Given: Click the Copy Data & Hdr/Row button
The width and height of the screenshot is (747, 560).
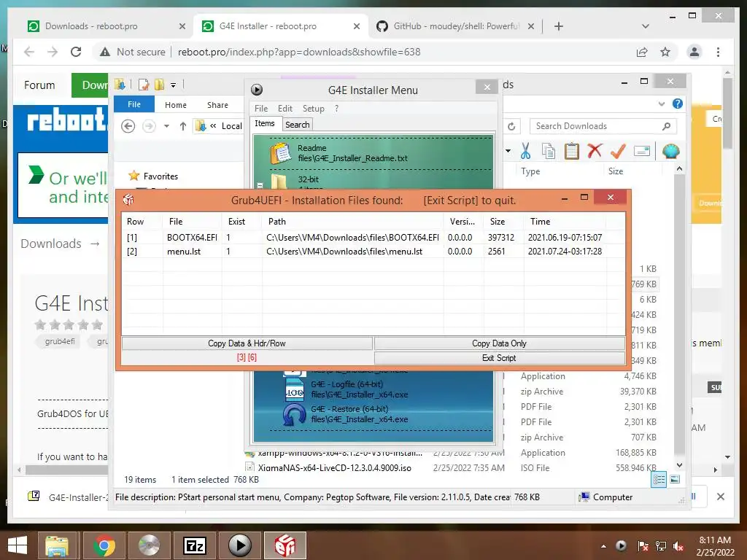Looking at the screenshot, I should pyautogui.click(x=247, y=343).
